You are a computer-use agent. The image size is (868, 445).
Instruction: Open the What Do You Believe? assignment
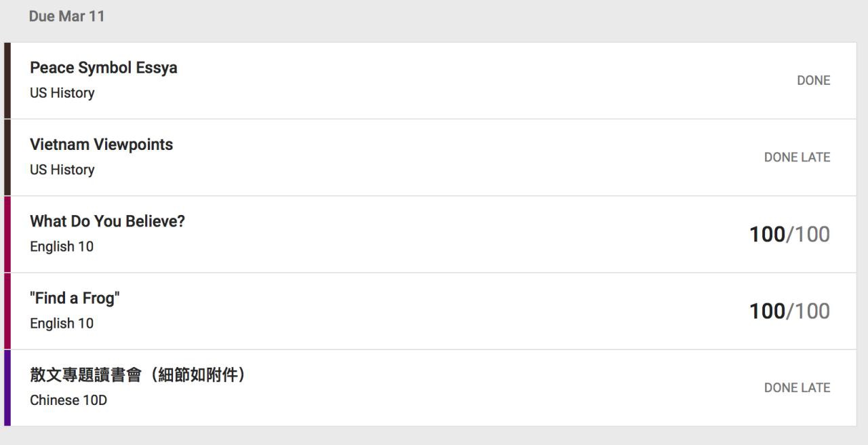[x=107, y=221]
